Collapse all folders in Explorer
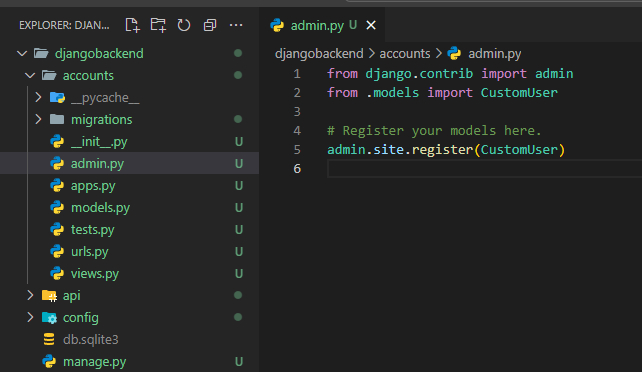 pos(210,25)
